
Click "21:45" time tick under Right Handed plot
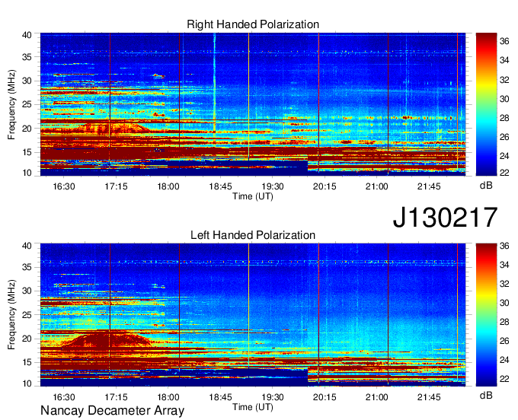click(429, 186)
